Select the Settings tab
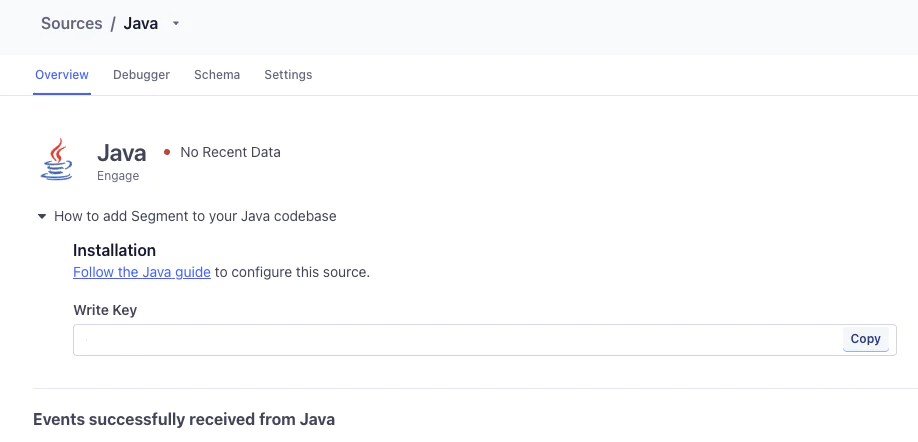918x442 pixels. (288, 75)
